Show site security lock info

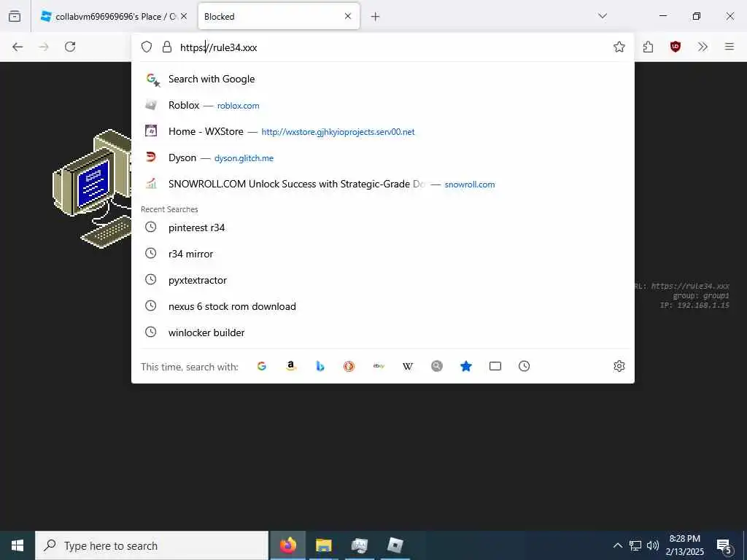[x=167, y=47]
